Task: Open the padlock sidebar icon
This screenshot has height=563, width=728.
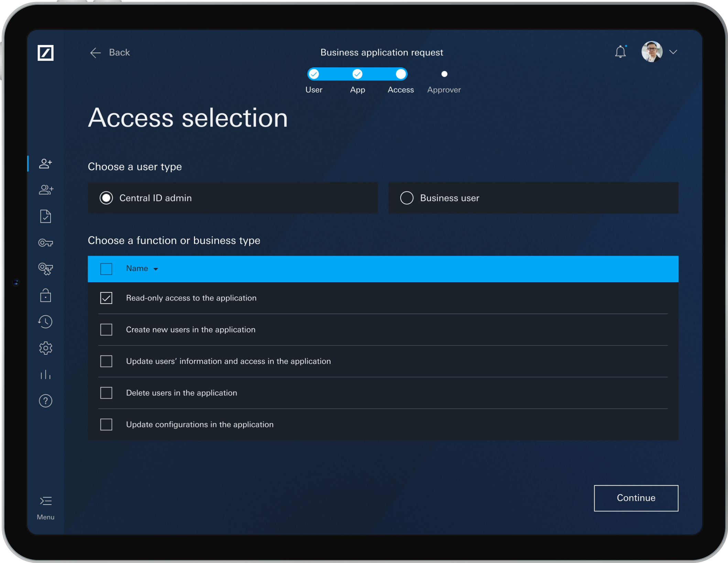Action: pos(45,295)
